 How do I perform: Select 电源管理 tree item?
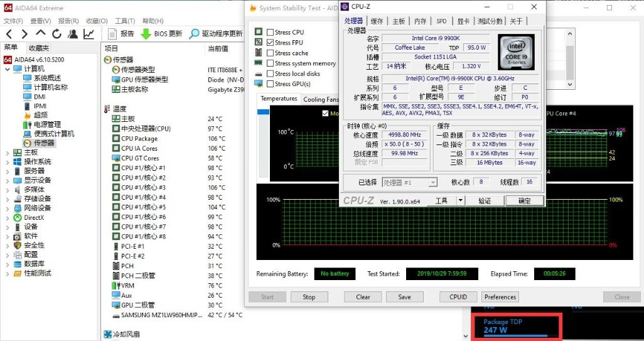[x=42, y=124]
